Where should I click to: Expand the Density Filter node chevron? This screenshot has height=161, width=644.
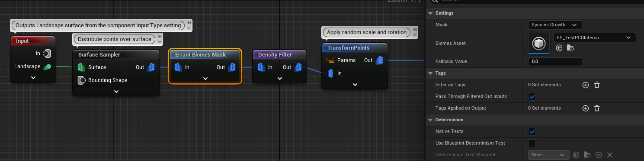click(279, 79)
